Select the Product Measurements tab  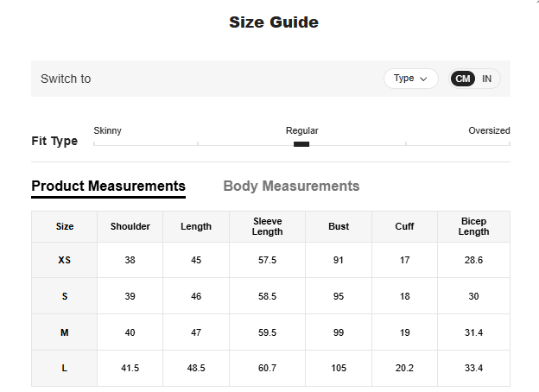tap(108, 186)
